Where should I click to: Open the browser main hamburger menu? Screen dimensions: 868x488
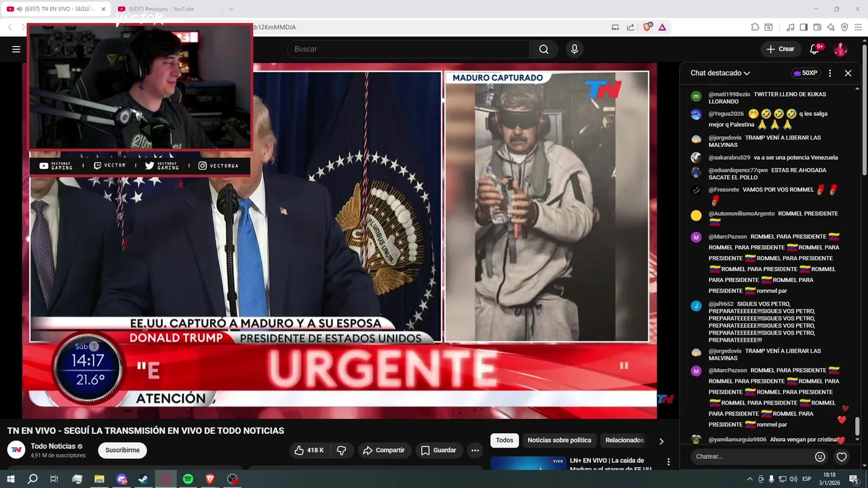click(859, 27)
